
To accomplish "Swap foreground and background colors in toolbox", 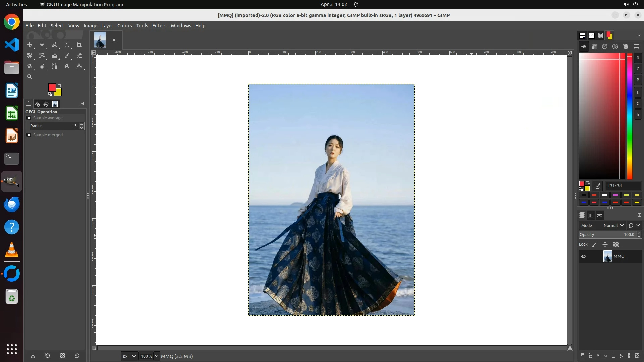I will pyautogui.click(x=60, y=85).
